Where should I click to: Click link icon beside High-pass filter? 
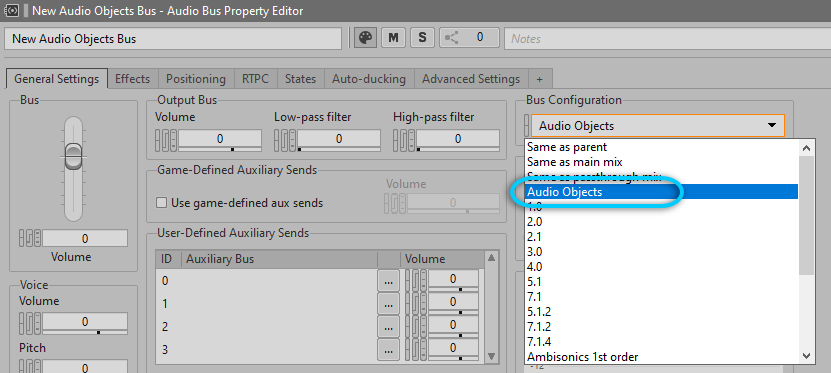(x=404, y=140)
